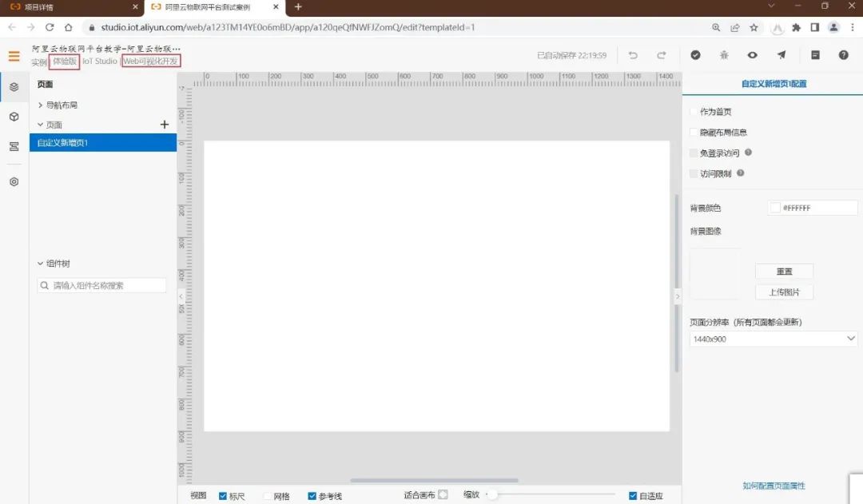Collapse the right config panel arrow
The height and width of the screenshot is (504, 863).
[678, 296]
